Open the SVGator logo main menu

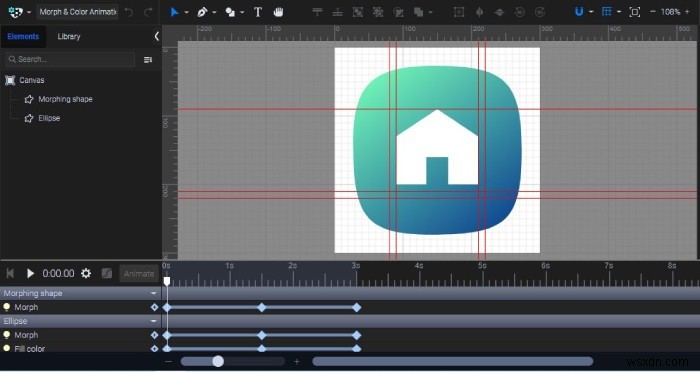[x=16, y=12]
